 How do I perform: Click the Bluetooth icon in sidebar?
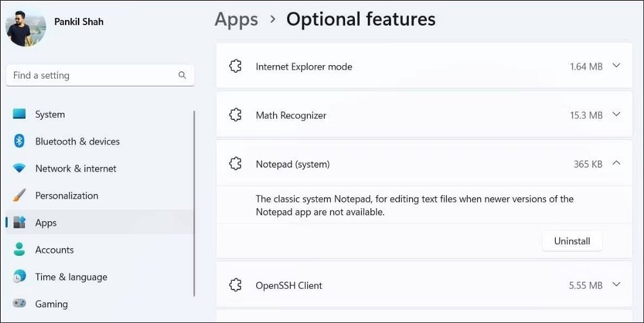[19, 141]
